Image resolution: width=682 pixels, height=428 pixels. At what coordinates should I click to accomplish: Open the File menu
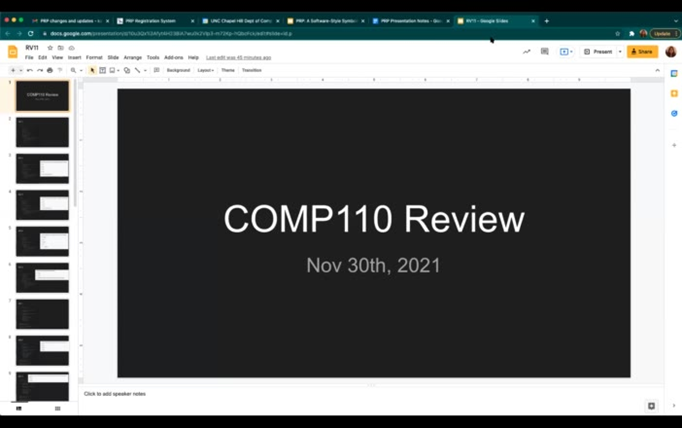(x=29, y=57)
